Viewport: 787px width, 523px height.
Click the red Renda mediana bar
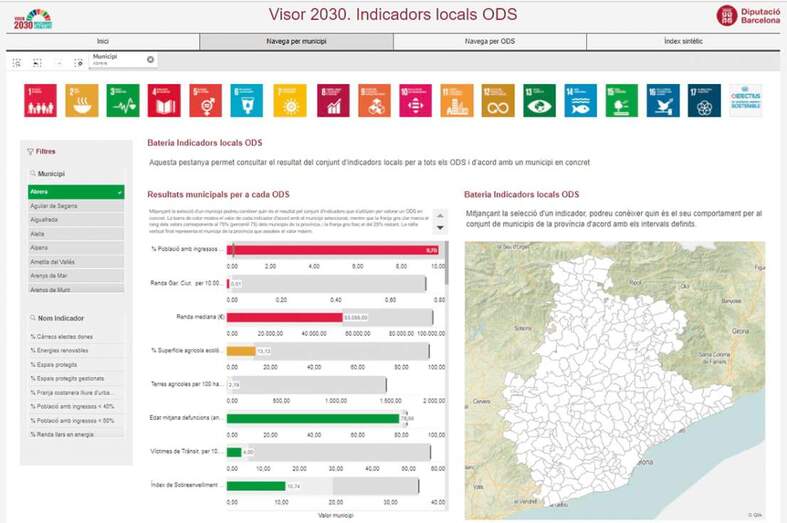click(284, 318)
